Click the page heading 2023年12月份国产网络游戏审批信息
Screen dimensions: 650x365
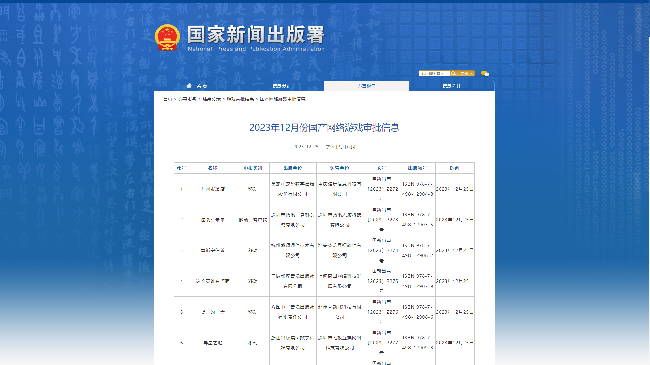tap(324, 128)
